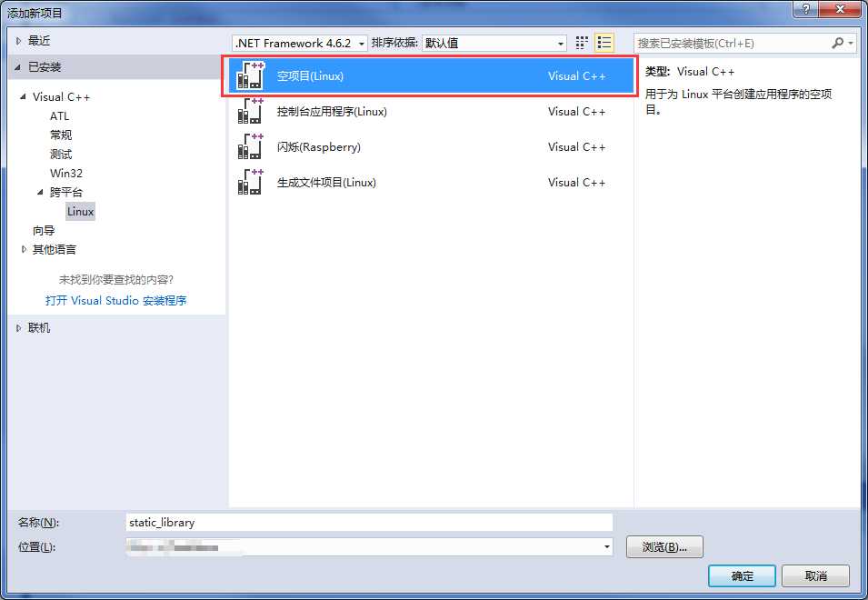Click the 浏览(B)... button

664,547
